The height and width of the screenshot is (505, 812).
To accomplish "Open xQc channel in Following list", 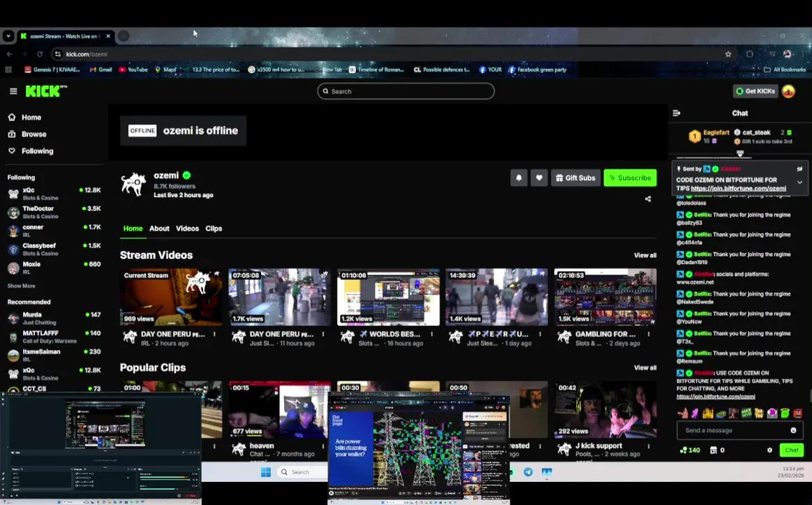I will click(x=54, y=194).
